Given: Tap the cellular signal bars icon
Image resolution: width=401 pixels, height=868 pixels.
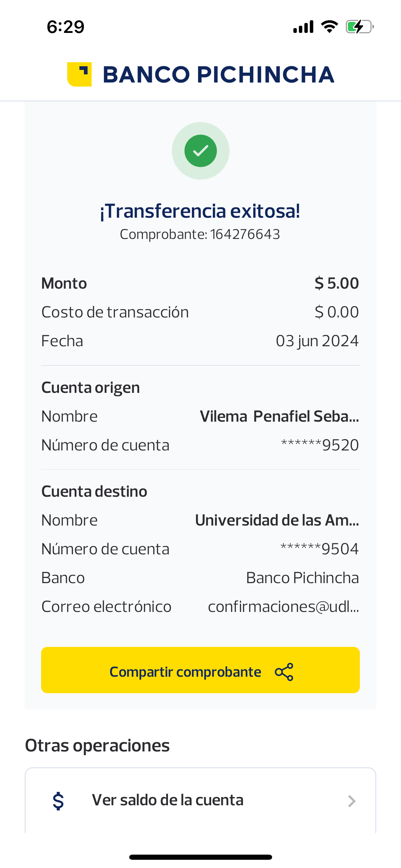Looking at the screenshot, I should coord(303,27).
